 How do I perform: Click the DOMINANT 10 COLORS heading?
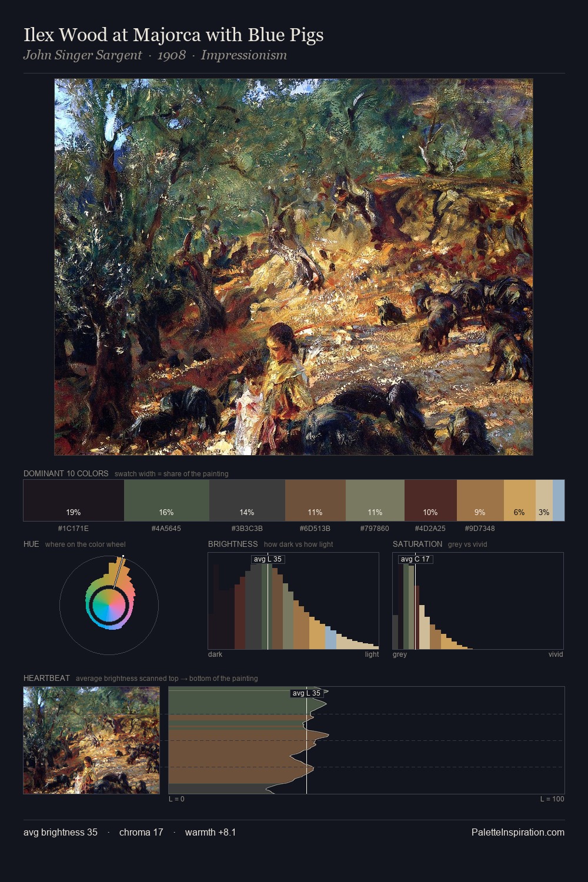click(x=66, y=474)
